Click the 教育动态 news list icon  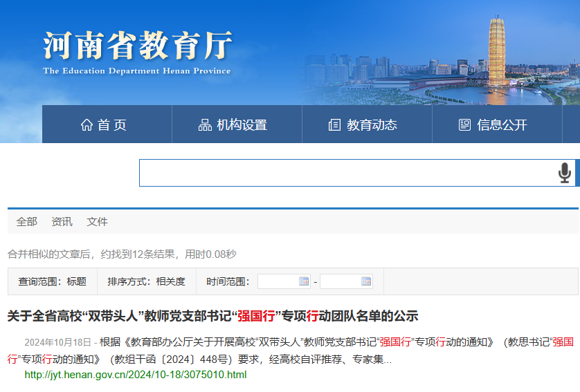click(x=334, y=125)
